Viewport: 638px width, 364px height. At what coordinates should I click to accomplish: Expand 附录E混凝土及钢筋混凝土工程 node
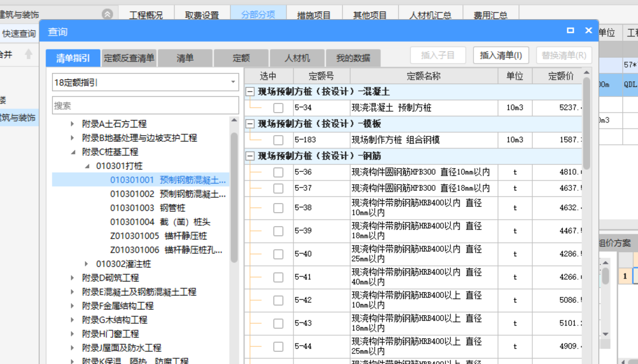[72, 292]
